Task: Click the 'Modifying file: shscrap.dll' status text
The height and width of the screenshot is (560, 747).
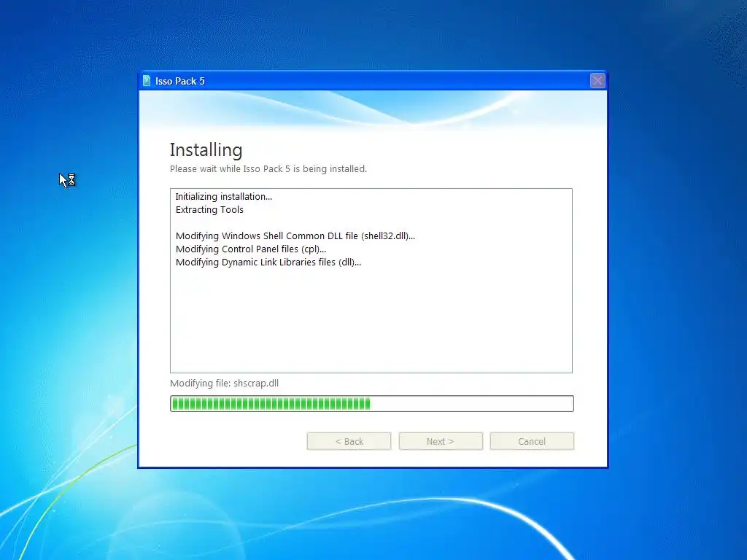Action: pos(225,384)
